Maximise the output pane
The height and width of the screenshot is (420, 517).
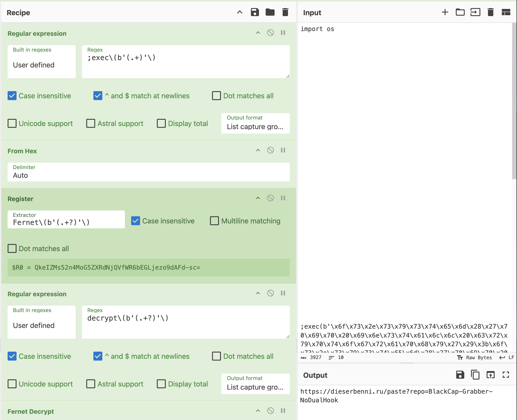coord(506,375)
